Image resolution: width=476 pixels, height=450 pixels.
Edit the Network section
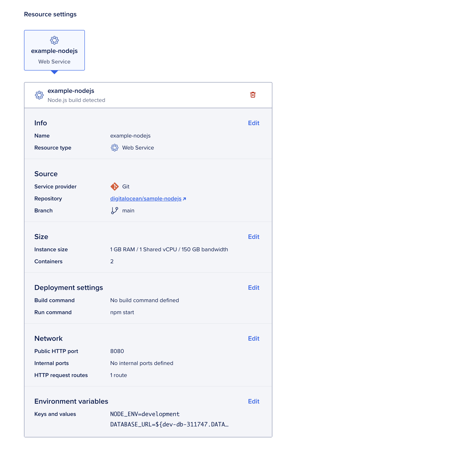(254, 339)
